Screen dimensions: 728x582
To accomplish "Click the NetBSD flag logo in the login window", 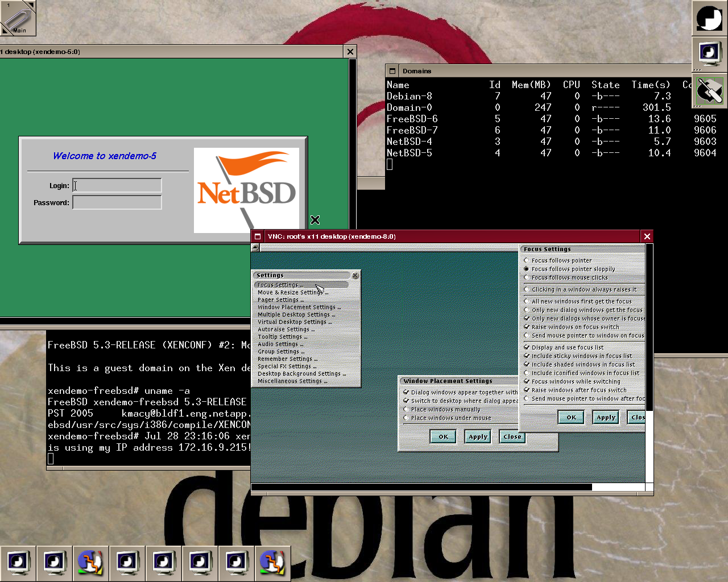I will click(246, 190).
